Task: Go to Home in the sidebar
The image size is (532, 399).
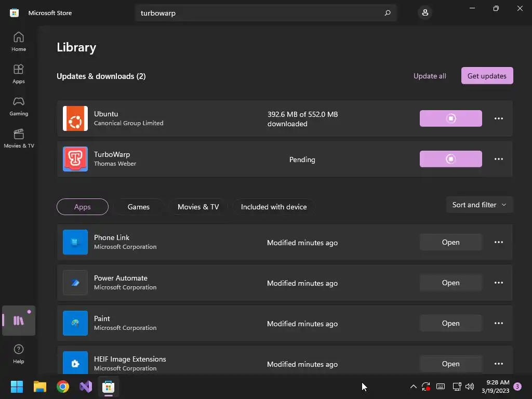Action: pos(19,42)
